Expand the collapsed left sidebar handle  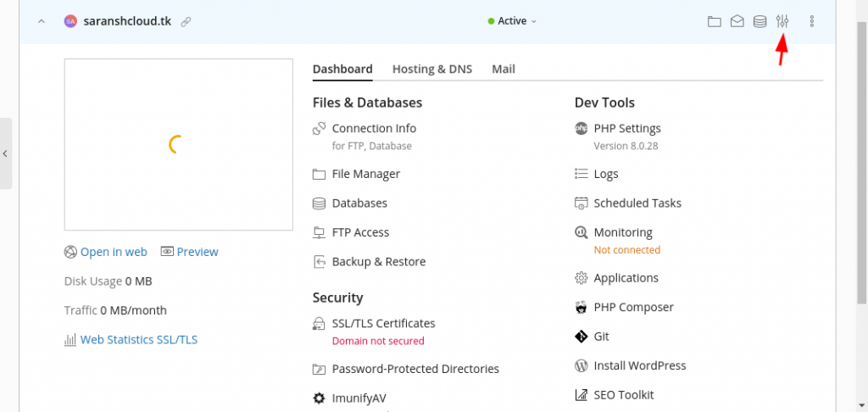click(x=6, y=153)
